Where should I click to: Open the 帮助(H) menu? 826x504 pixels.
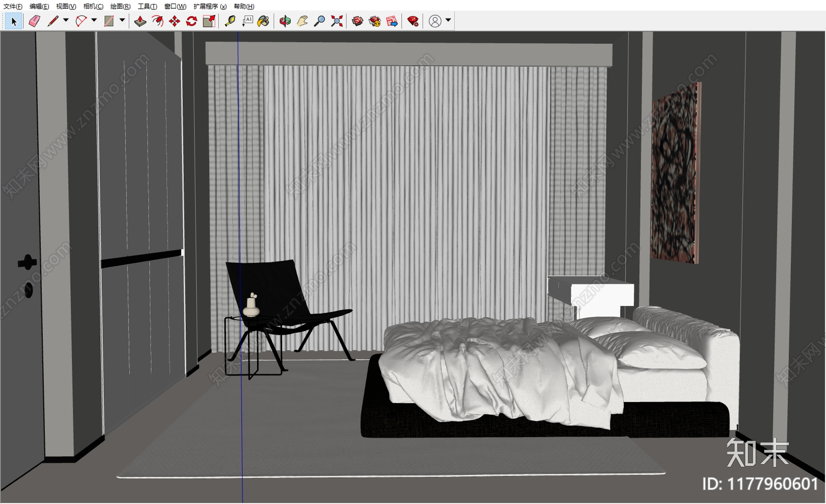point(244,6)
